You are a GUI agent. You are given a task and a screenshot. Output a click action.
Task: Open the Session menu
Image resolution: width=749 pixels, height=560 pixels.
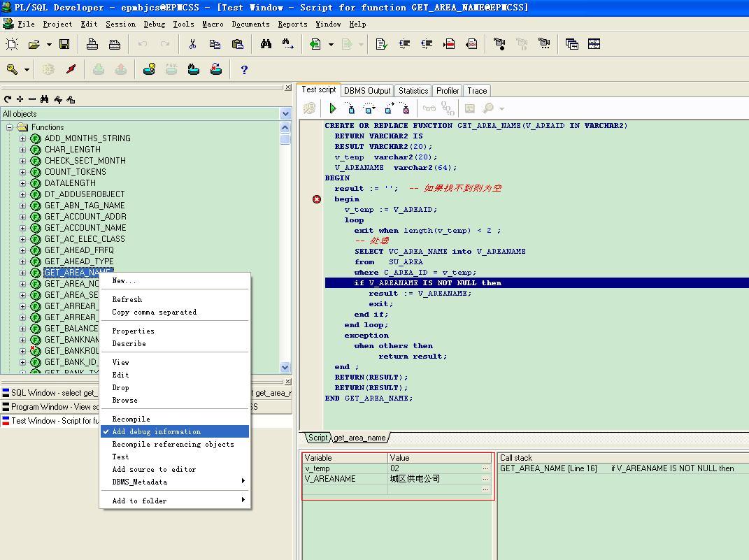point(120,24)
